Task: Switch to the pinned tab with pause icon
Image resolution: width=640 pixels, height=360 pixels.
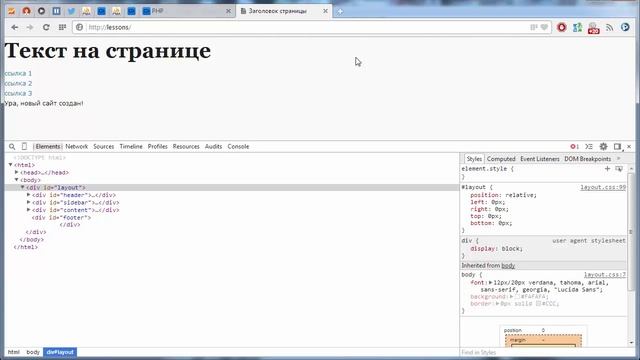Action: [x=56, y=11]
